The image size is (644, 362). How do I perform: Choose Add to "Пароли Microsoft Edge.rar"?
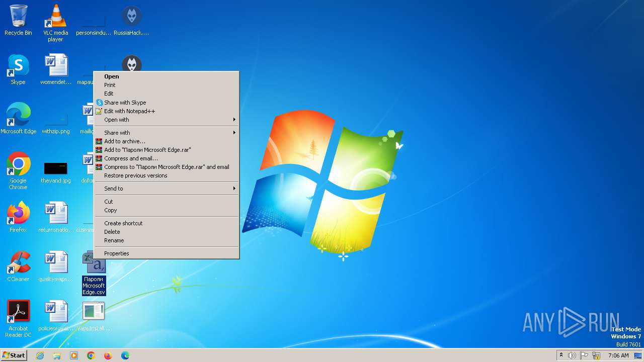(x=167, y=150)
